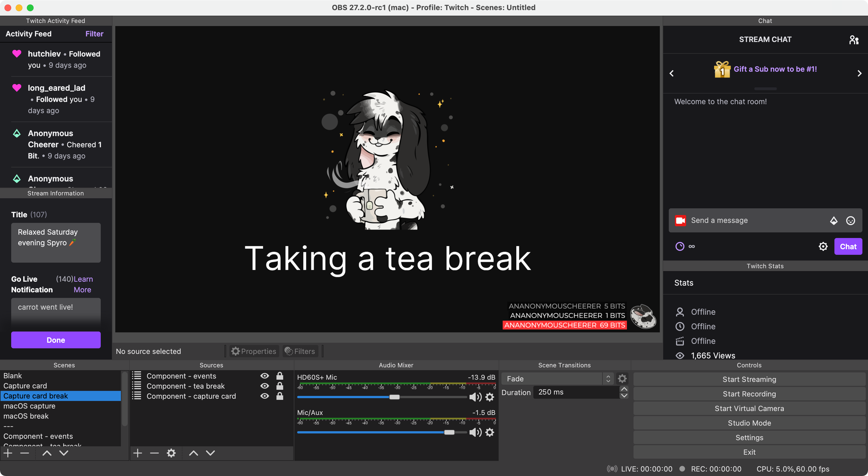Move scene up with arrow icon
The width and height of the screenshot is (868, 476).
47,453
